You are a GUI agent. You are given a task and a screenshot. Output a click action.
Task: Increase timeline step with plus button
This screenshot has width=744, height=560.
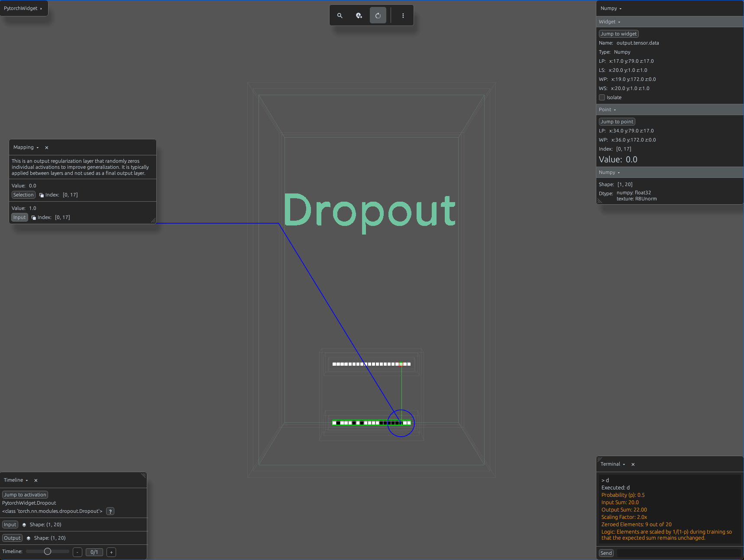click(111, 552)
